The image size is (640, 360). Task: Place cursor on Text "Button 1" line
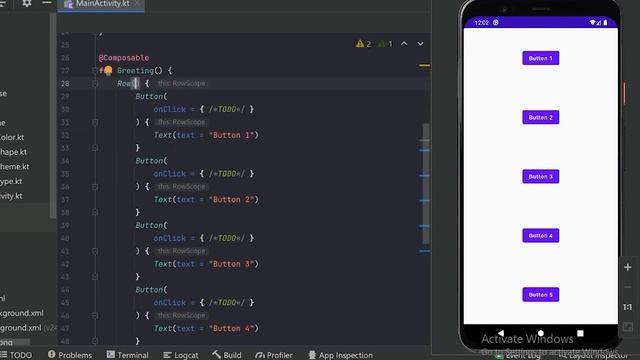206,135
